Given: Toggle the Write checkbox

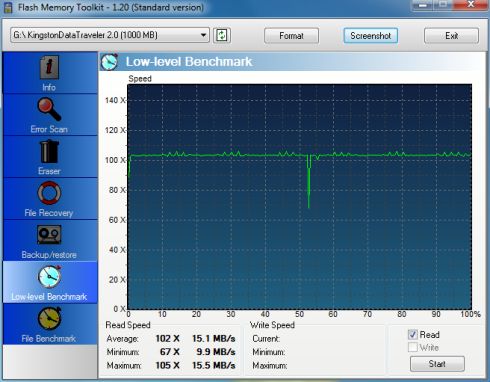Looking at the screenshot, I should [413, 347].
